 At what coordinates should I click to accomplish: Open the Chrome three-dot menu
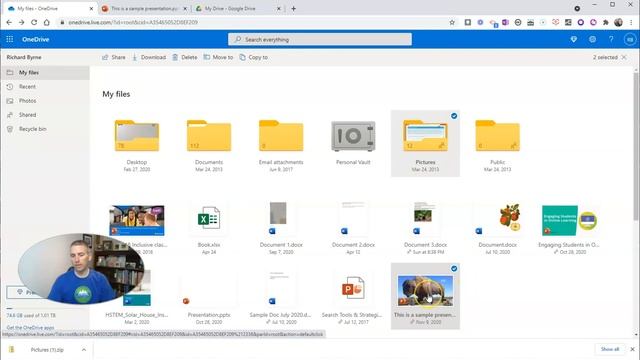point(631,22)
